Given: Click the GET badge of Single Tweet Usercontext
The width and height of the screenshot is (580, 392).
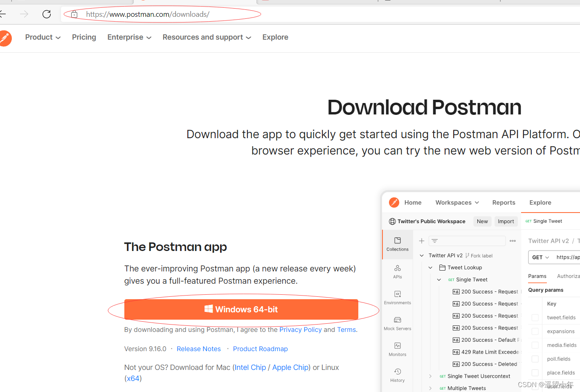Looking at the screenshot, I should click(443, 376).
